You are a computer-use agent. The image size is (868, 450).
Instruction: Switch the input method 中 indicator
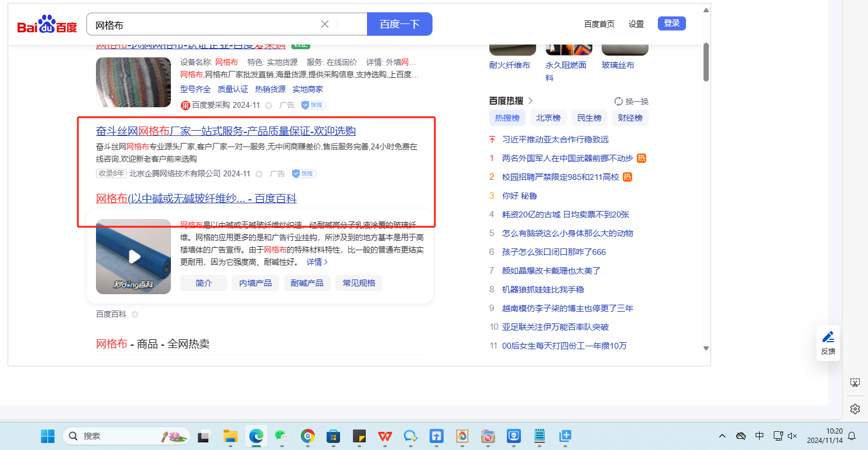point(759,436)
